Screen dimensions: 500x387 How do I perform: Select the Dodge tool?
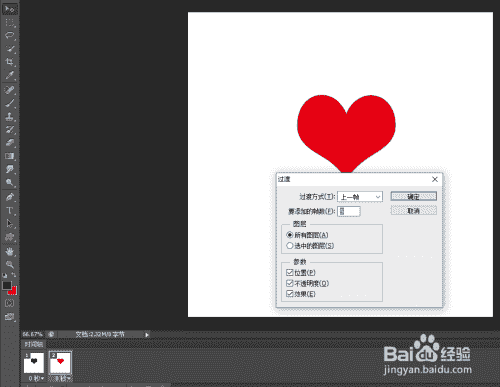[10, 183]
